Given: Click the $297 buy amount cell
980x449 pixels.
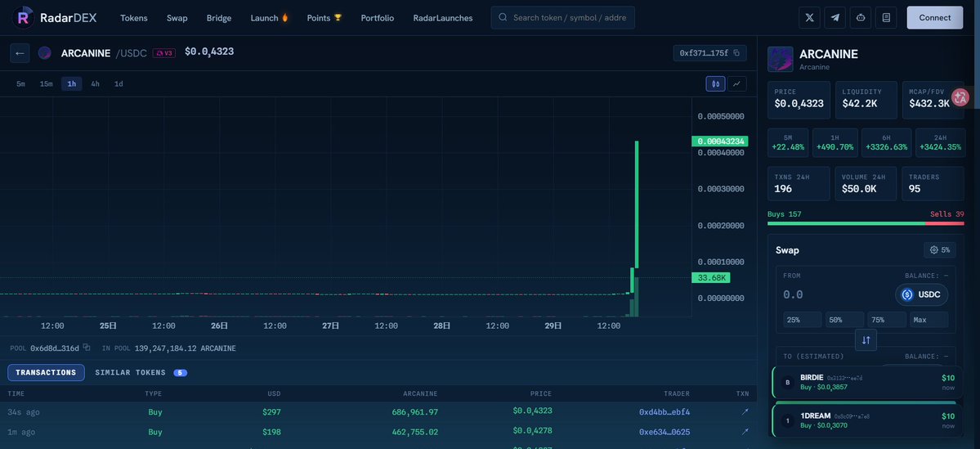Looking at the screenshot, I should click(272, 412).
